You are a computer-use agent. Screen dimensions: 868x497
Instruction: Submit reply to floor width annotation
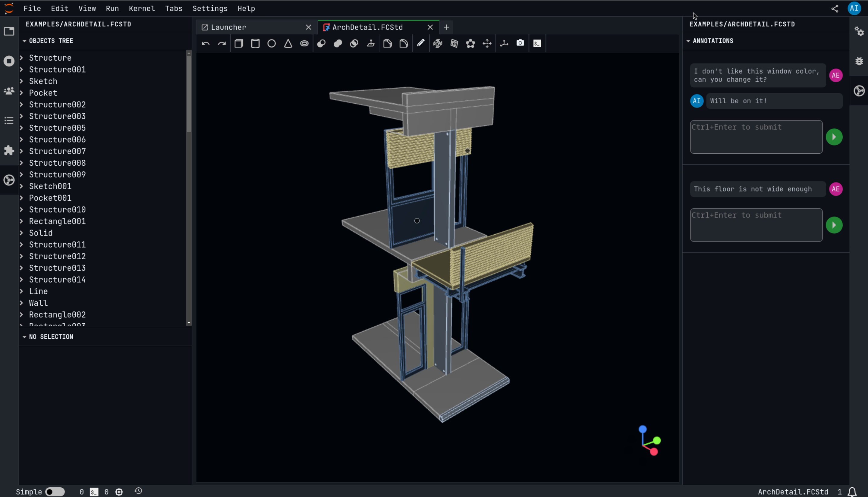click(x=834, y=225)
